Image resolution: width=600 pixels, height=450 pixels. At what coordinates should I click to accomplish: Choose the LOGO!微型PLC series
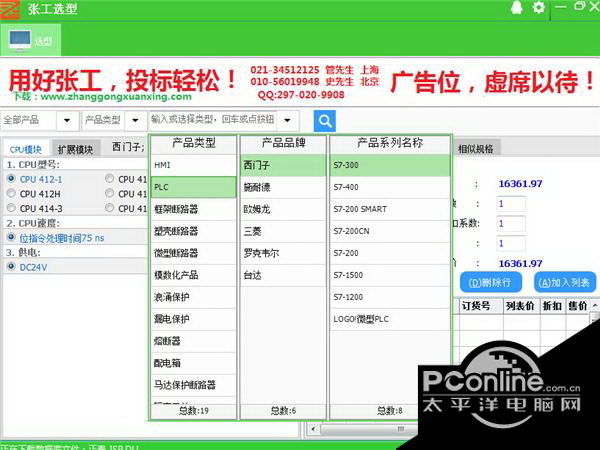[x=390, y=319]
